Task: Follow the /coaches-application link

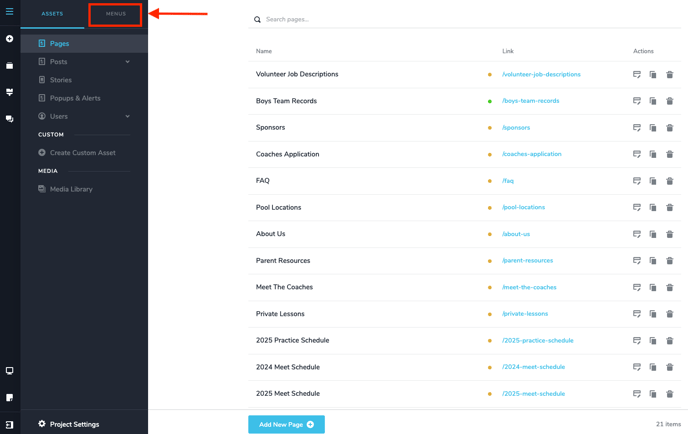Action: 532,154
